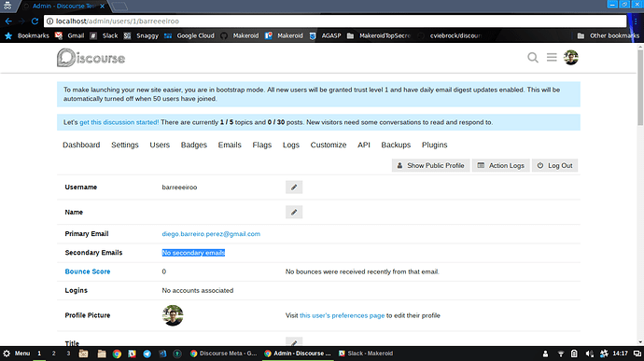Switch to Slack - Makeroid taskbar window
Screen dimensions: 644x361
coord(366,354)
